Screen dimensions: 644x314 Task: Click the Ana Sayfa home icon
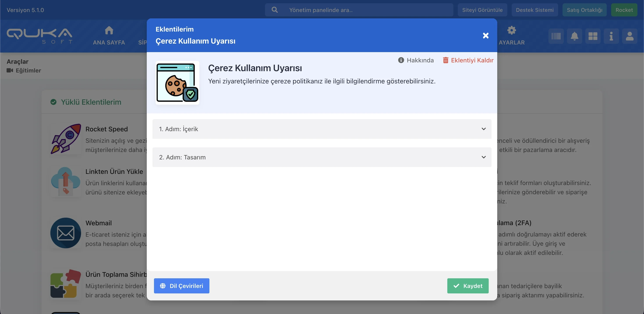pos(109,30)
